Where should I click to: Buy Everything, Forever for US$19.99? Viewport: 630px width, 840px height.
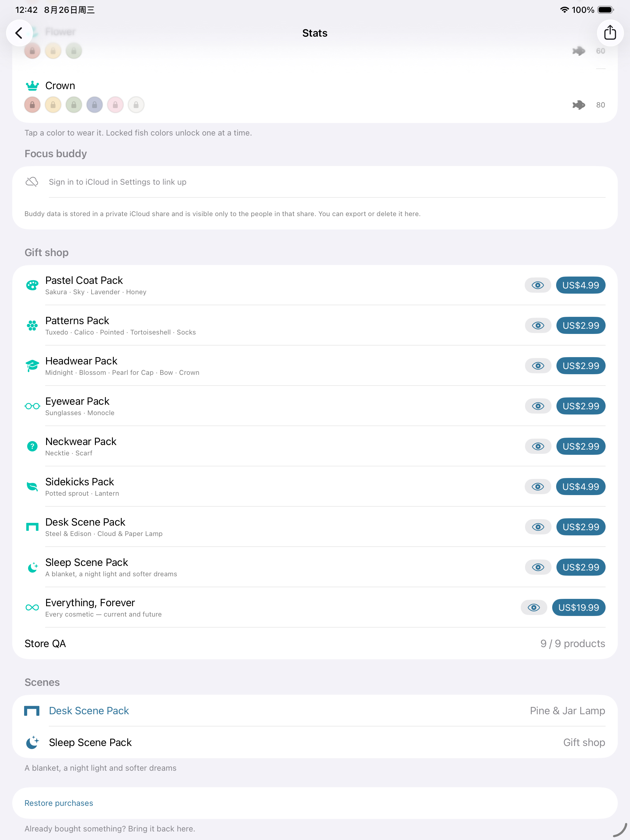(579, 608)
